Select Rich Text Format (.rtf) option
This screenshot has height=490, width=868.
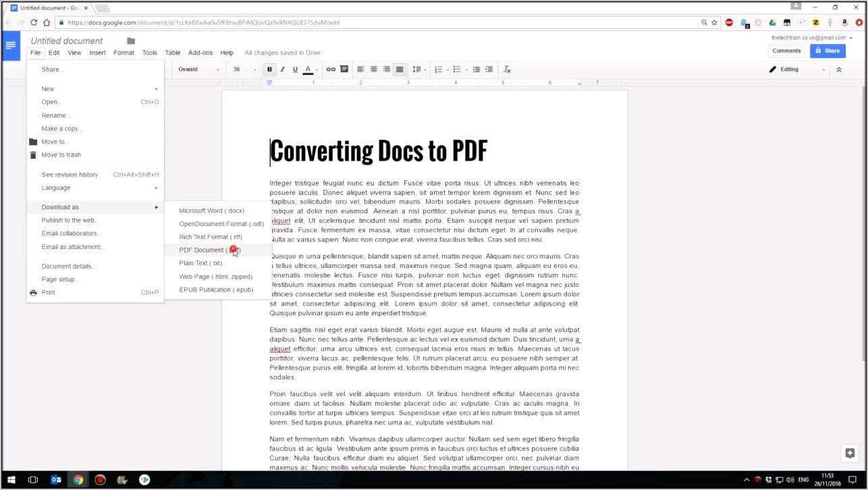point(217,237)
